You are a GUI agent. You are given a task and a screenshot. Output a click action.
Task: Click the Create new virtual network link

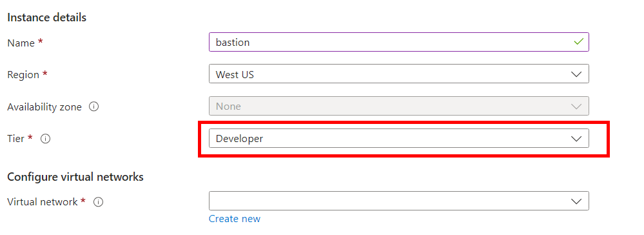coord(235,219)
